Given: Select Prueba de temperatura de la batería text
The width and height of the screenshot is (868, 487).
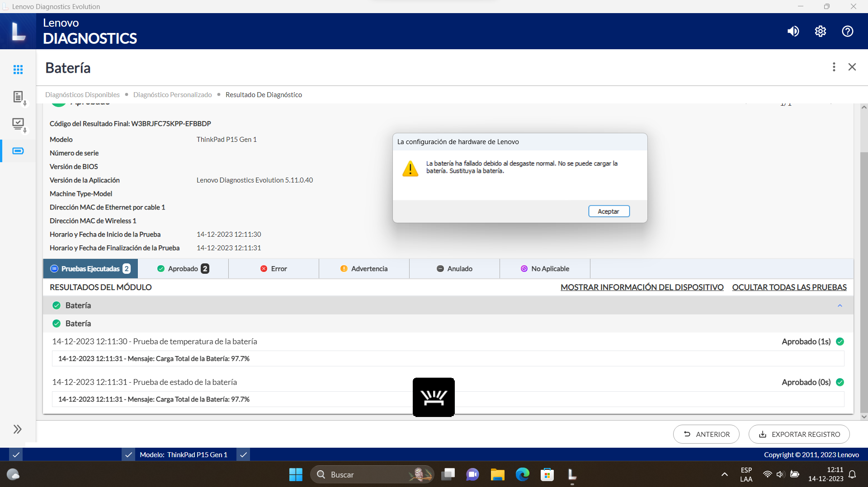Looking at the screenshot, I should (x=195, y=342).
